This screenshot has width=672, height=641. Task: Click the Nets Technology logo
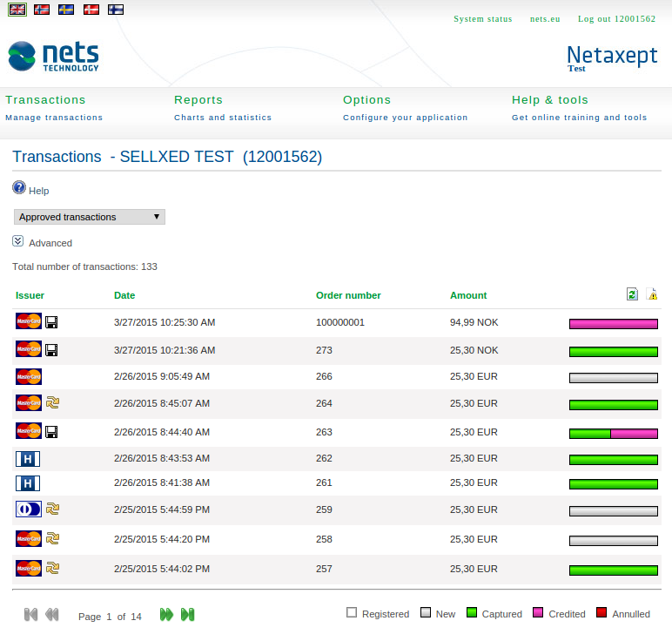click(x=54, y=56)
